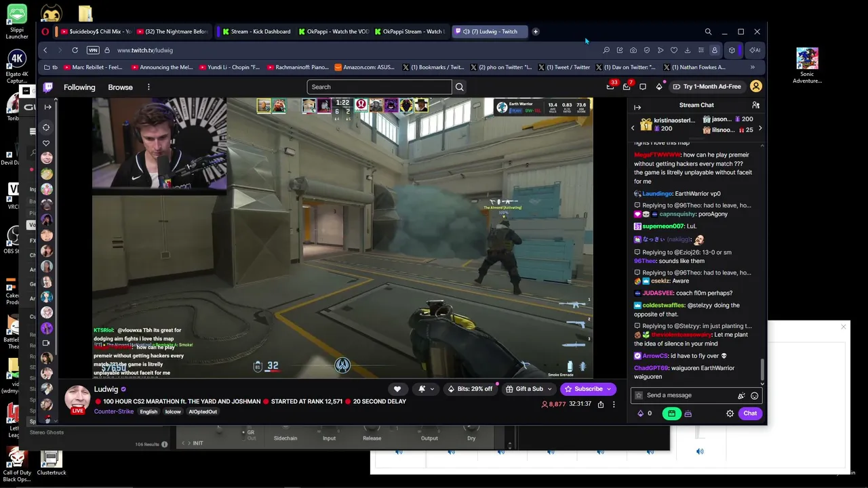The width and height of the screenshot is (868, 488).
Task: Open the Rachmaninoff: Piano bookmark
Action: [298, 67]
